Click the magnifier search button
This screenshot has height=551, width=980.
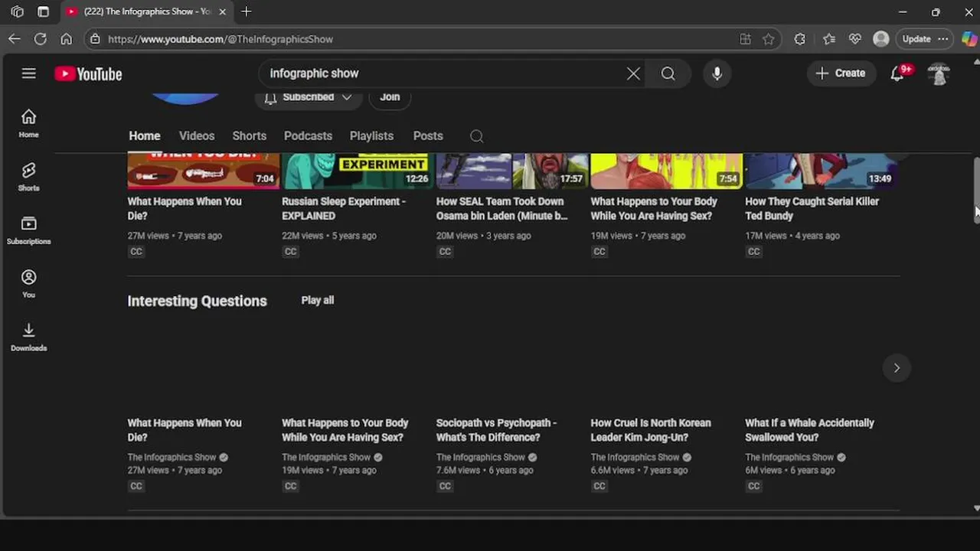click(668, 73)
